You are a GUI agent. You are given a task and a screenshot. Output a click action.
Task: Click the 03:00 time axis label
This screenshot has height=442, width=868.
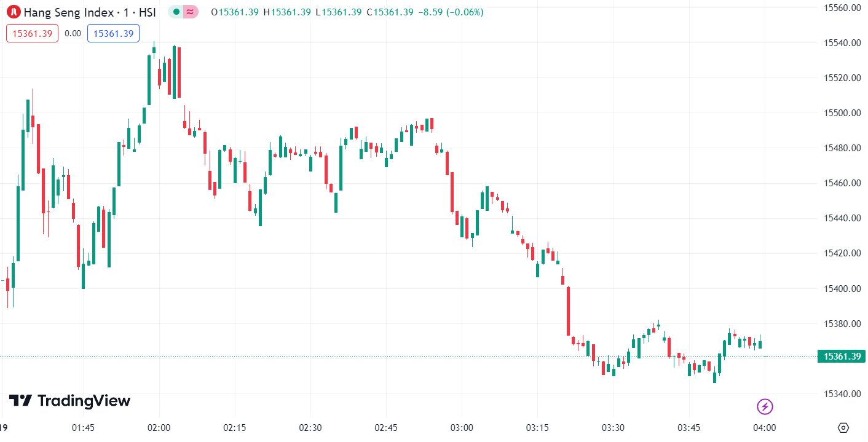(x=462, y=428)
